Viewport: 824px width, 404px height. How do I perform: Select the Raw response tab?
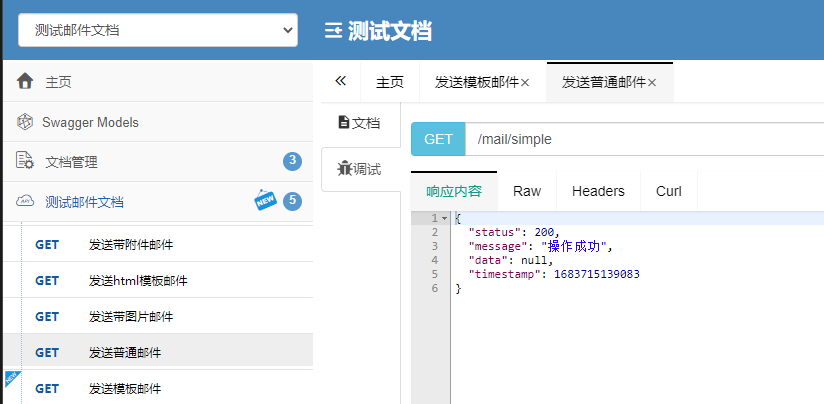526,191
